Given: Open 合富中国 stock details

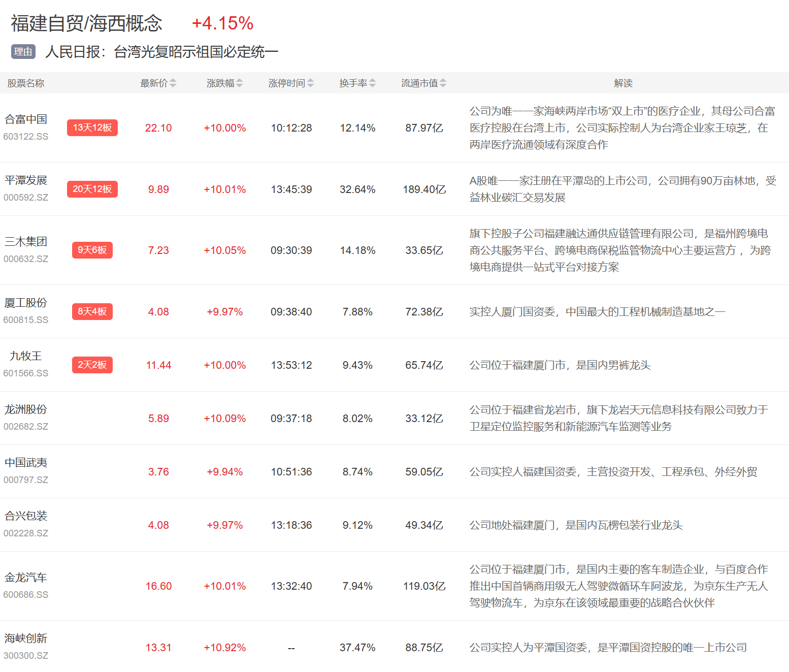Looking at the screenshot, I should point(26,119).
